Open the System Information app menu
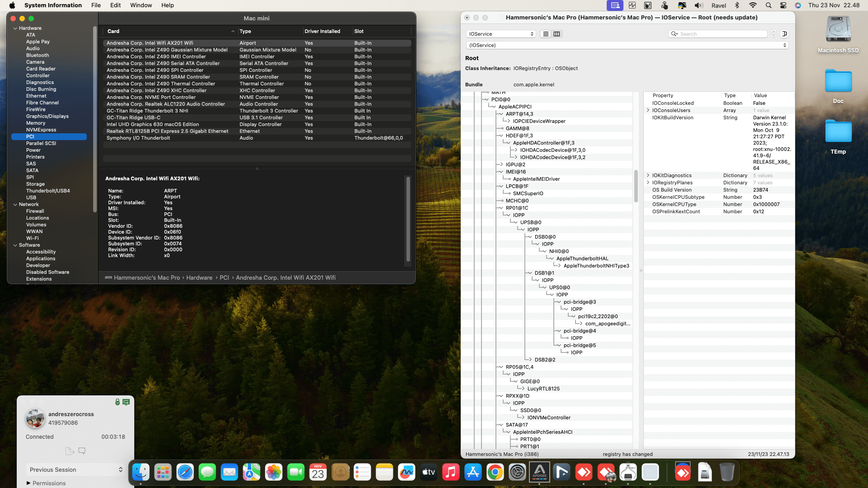 (x=53, y=5)
